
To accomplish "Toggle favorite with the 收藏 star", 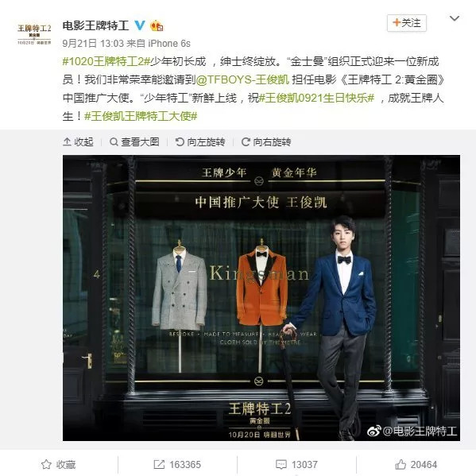I will 59,464.
